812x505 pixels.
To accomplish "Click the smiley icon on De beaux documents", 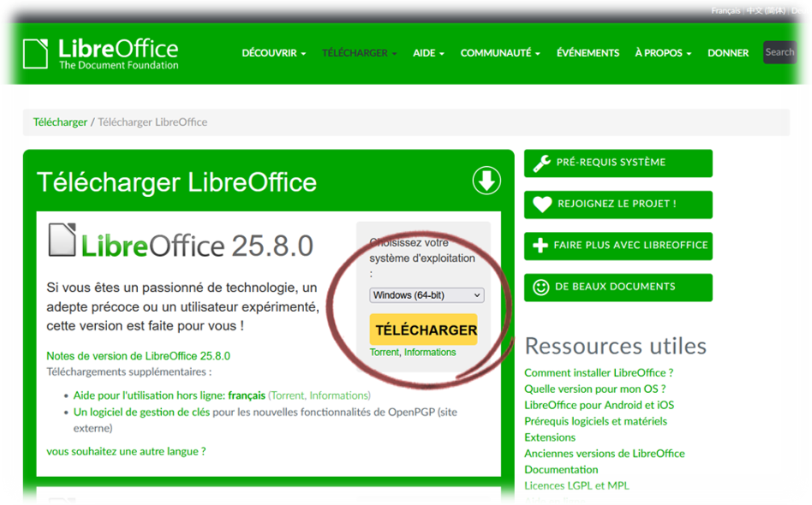I will pyautogui.click(x=541, y=288).
